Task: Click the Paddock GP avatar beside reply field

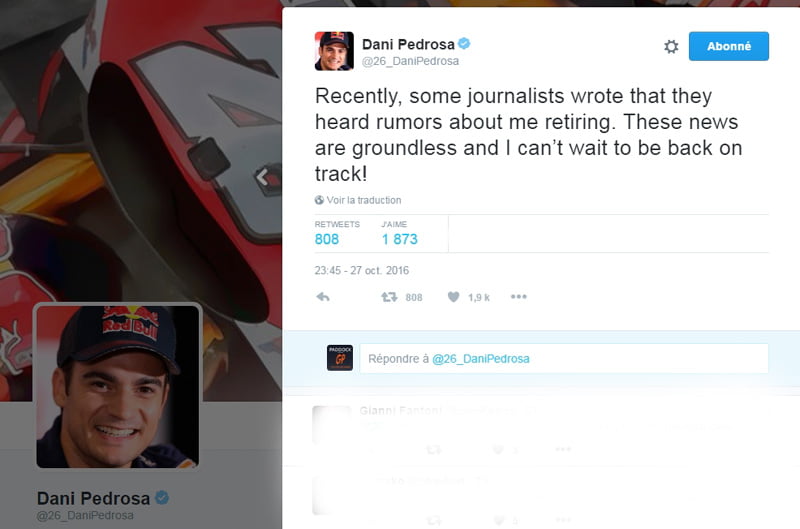Action: pos(340,358)
